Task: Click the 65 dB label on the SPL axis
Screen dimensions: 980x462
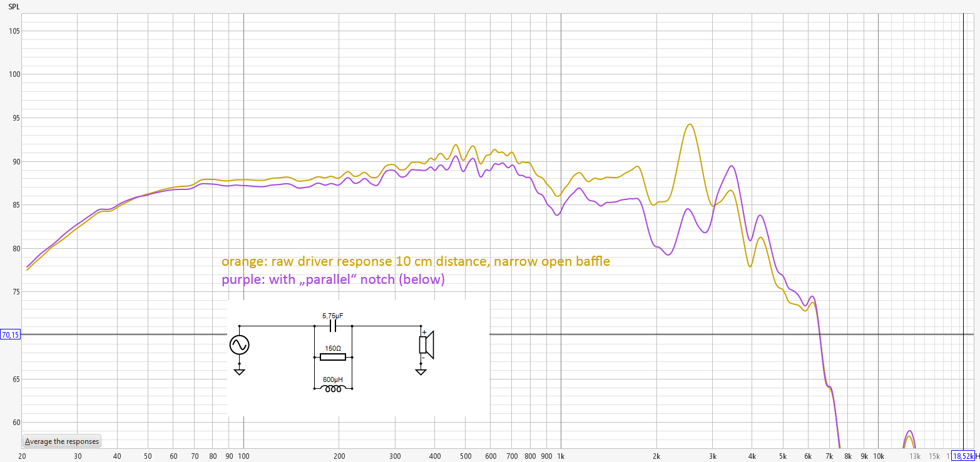Action: pos(17,379)
